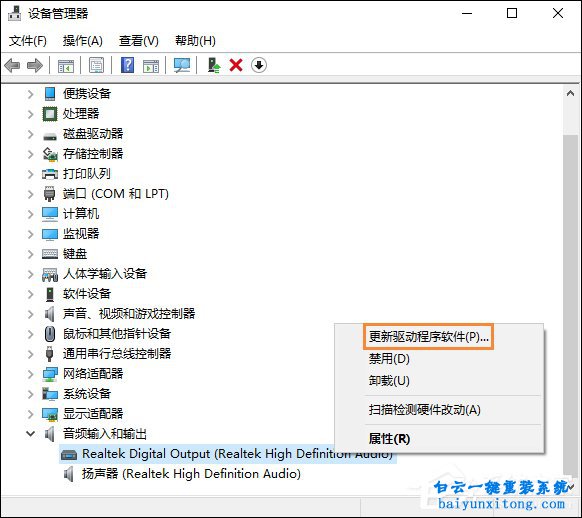This screenshot has width=582, height=518.
Task: Expand the 网络适配器 node
Action: (x=30, y=374)
